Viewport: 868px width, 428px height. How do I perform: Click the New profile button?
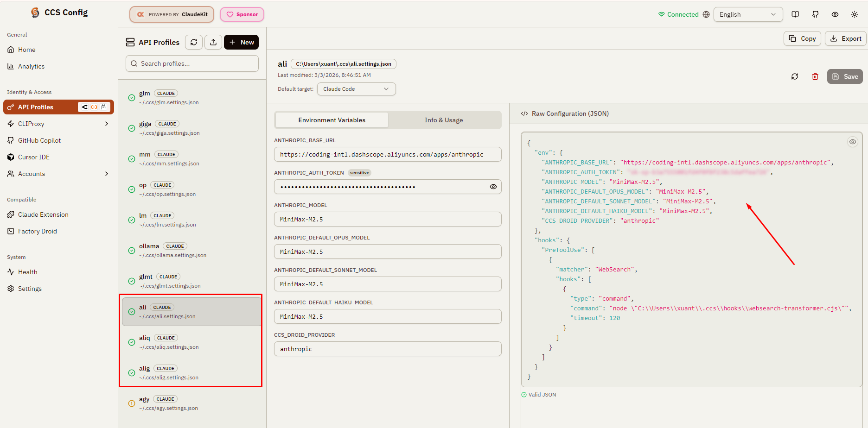(x=241, y=42)
